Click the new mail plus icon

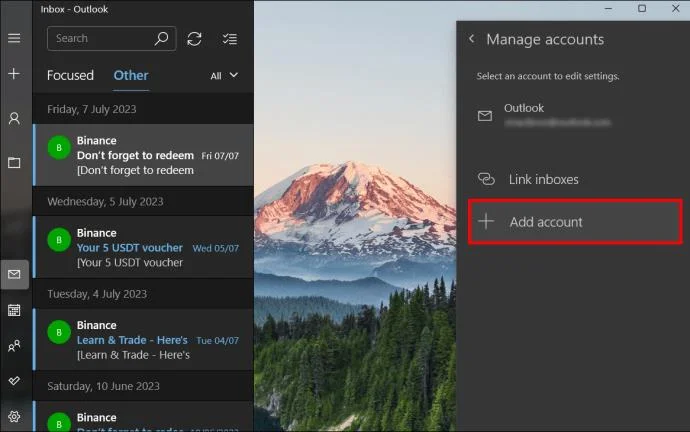14,73
